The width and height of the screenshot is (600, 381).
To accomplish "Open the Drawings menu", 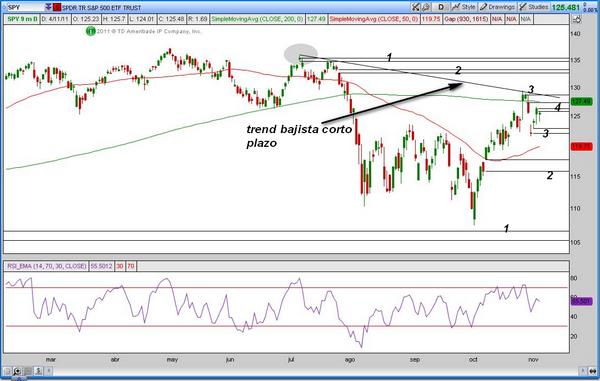I will [497, 7].
